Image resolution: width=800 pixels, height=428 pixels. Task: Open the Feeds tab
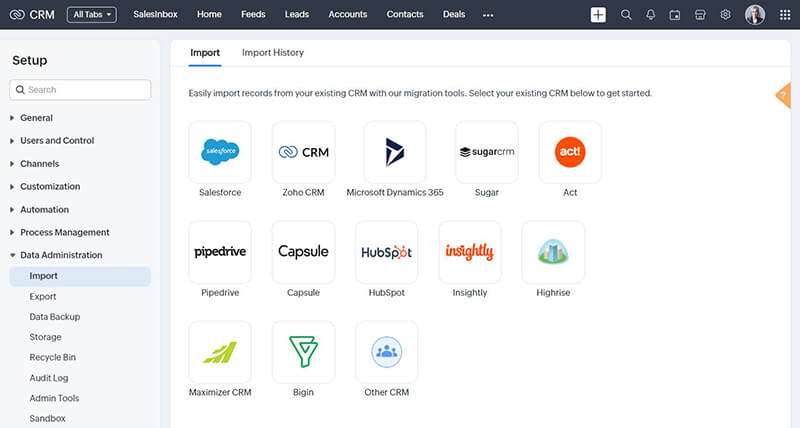(253, 14)
